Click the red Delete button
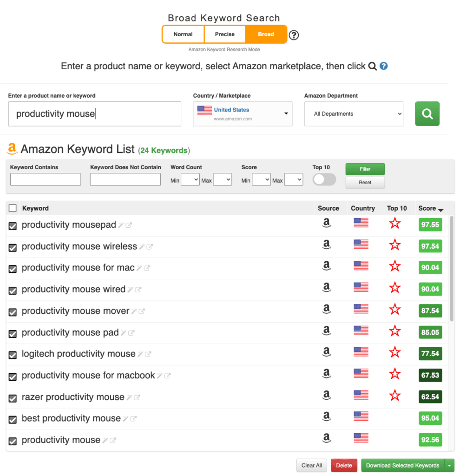 pos(344,465)
